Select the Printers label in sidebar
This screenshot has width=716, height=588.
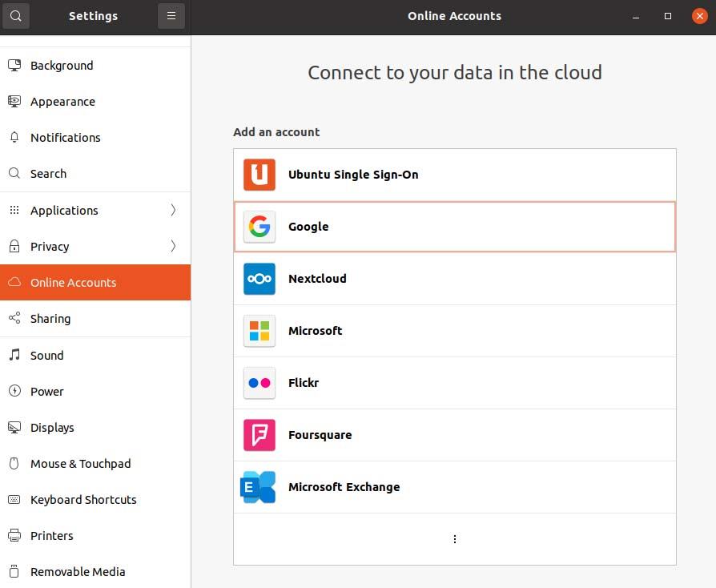tap(51, 536)
